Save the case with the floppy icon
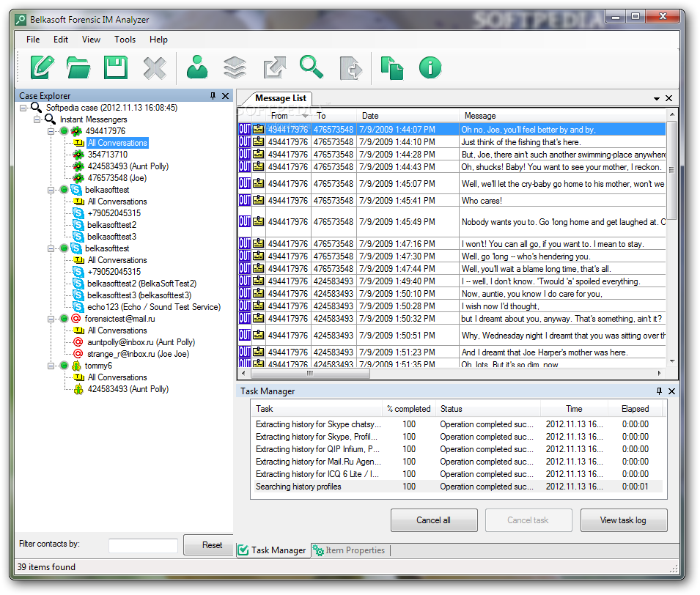Image resolution: width=700 pixels, height=595 pixels. point(116,67)
